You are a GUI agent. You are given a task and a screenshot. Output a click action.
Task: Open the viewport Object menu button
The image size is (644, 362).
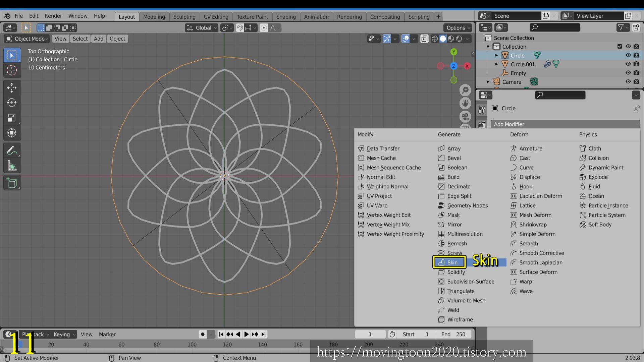(117, 39)
